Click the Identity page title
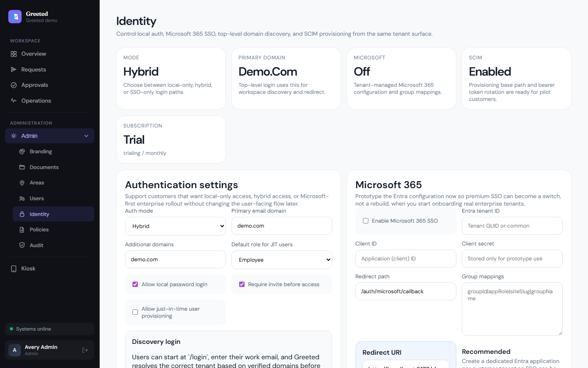 point(136,21)
